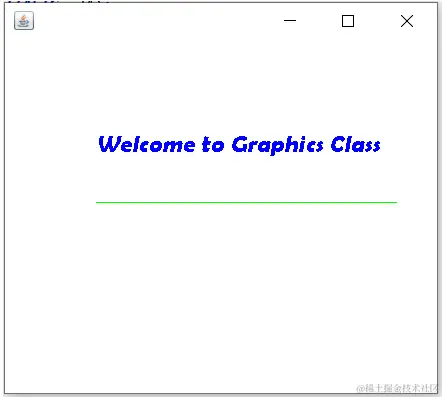Click the Java coffee cup window icon
Image resolution: width=442 pixels, height=397 pixels.
tap(24, 21)
